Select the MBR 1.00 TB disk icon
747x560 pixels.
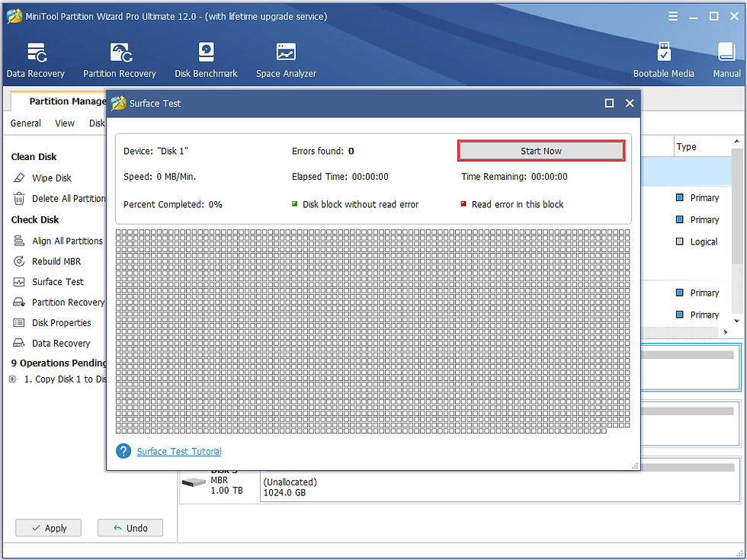point(194,483)
